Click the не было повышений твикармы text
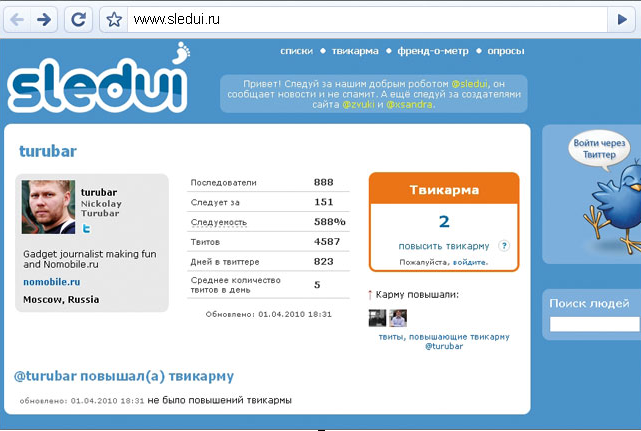Screen dimensions: 641x431 pyautogui.click(x=220, y=400)
